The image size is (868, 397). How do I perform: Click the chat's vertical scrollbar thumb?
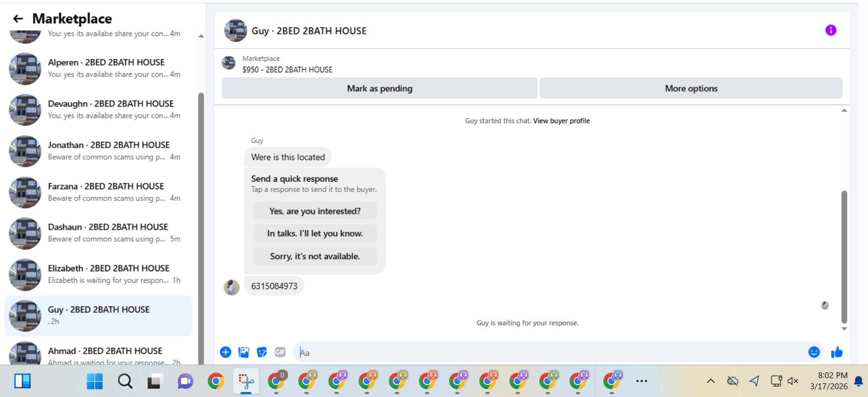(844, 257)
